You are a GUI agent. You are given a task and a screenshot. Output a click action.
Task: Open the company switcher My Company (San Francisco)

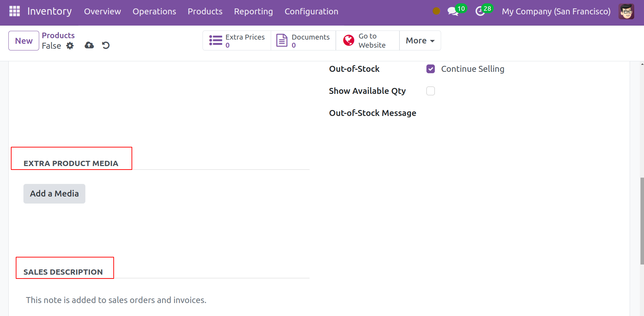pyautogui.click(x=556, y=11)
